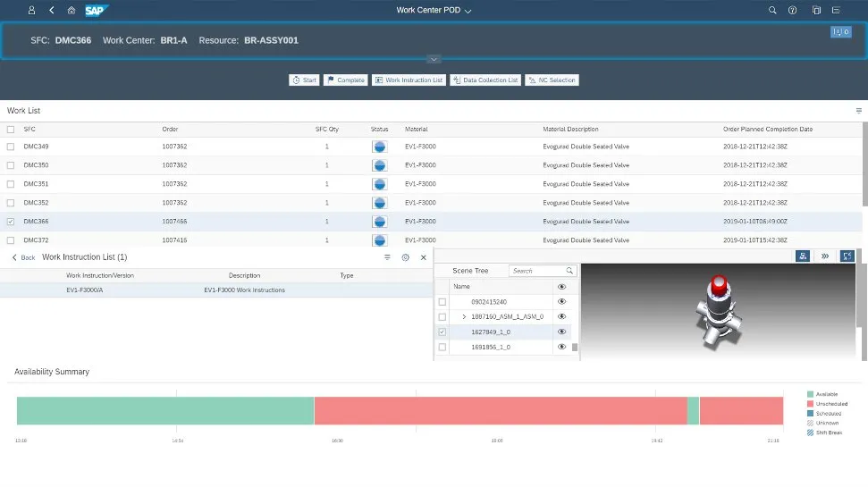Click the Start button
The height and width of the screenshot is (487, 868).
(x=304, y=80)
